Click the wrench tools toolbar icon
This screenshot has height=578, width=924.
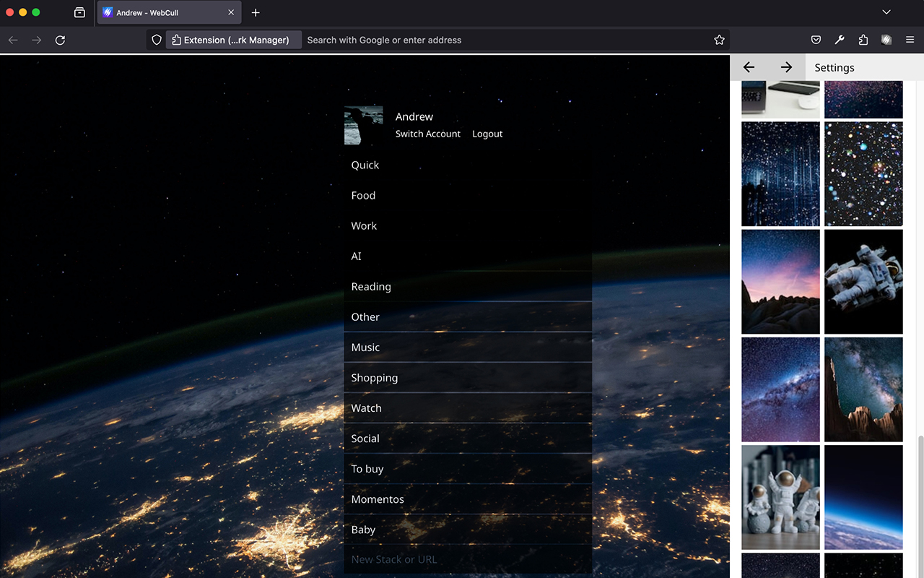click(x=840, y=40)
